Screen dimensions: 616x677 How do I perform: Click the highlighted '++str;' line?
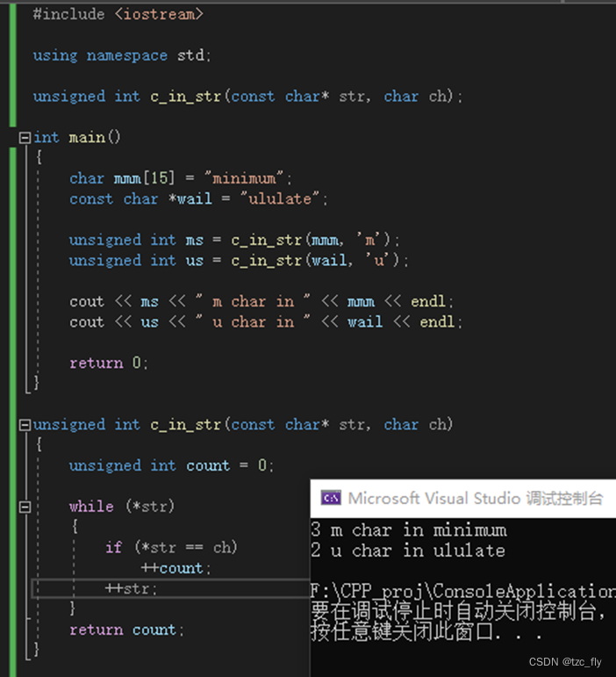click(171, 588)
